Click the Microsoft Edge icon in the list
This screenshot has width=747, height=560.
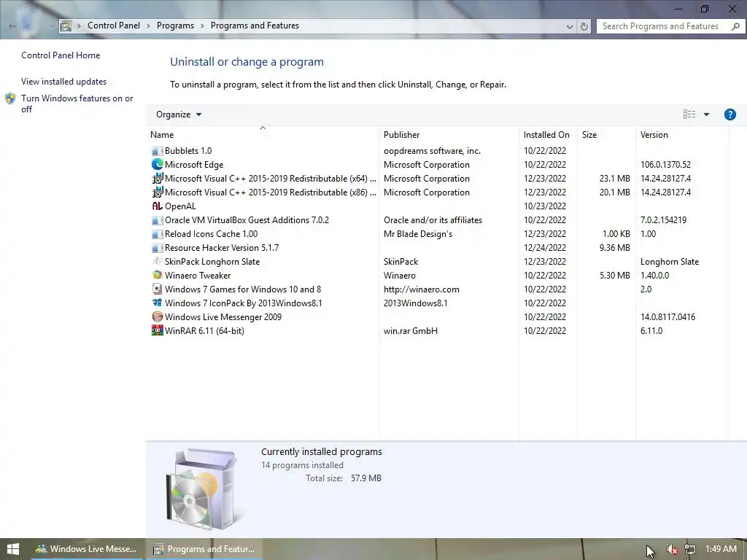[158, 165]
